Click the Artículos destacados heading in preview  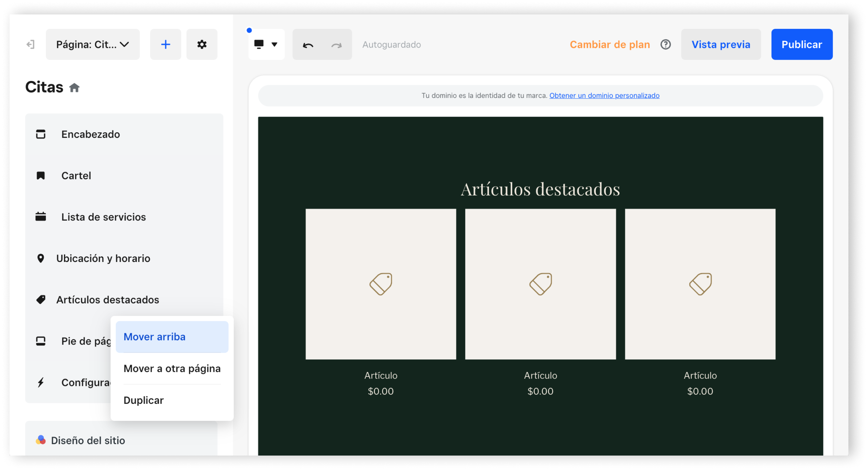pos(540,189)
